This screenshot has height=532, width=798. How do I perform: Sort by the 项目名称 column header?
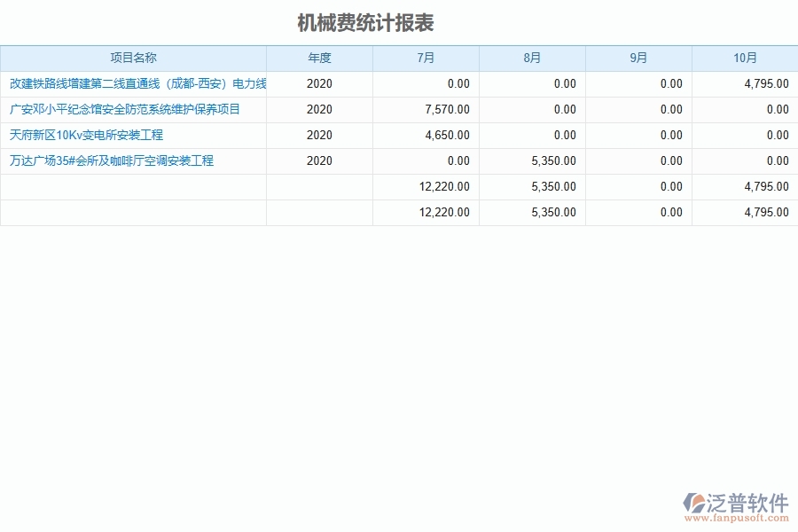click(x=135, y=58)
